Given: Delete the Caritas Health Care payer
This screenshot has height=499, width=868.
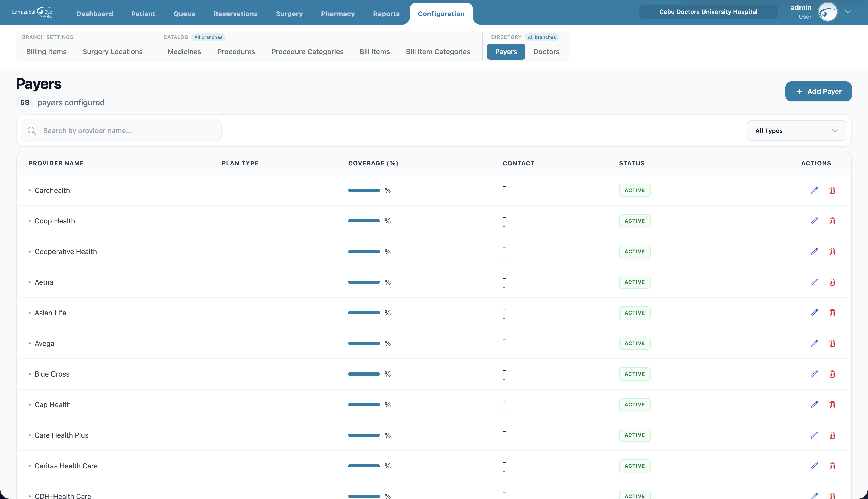Looking at the screenshot, I should [832, 466].
